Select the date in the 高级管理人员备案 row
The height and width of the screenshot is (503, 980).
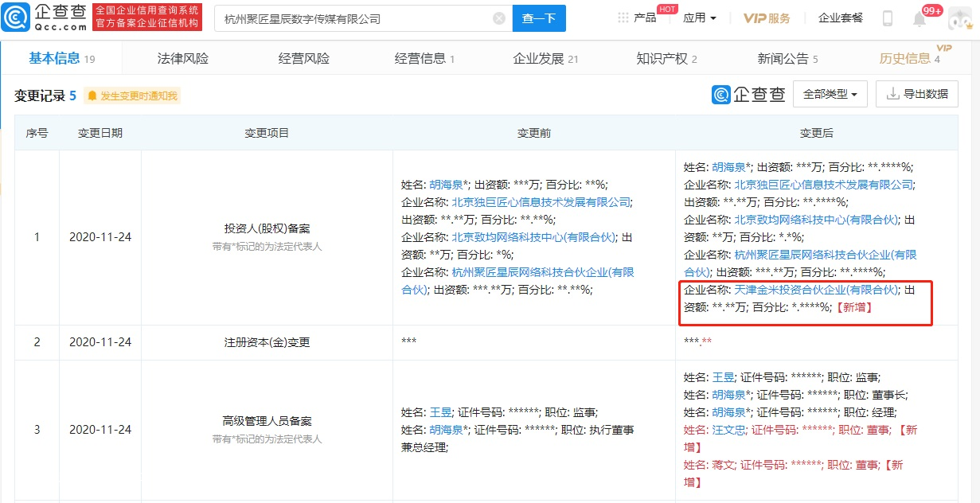point(100,430)
